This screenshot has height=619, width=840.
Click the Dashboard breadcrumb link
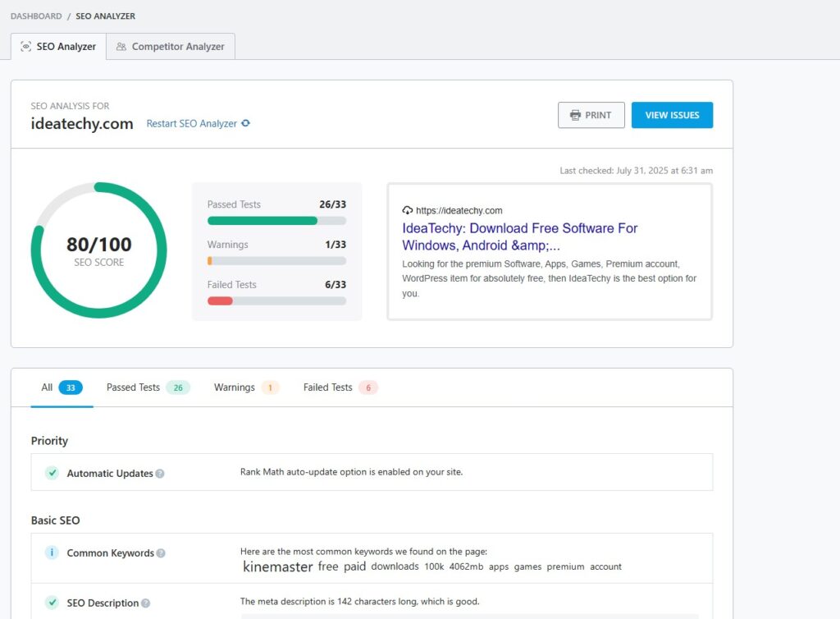[36, 16]
